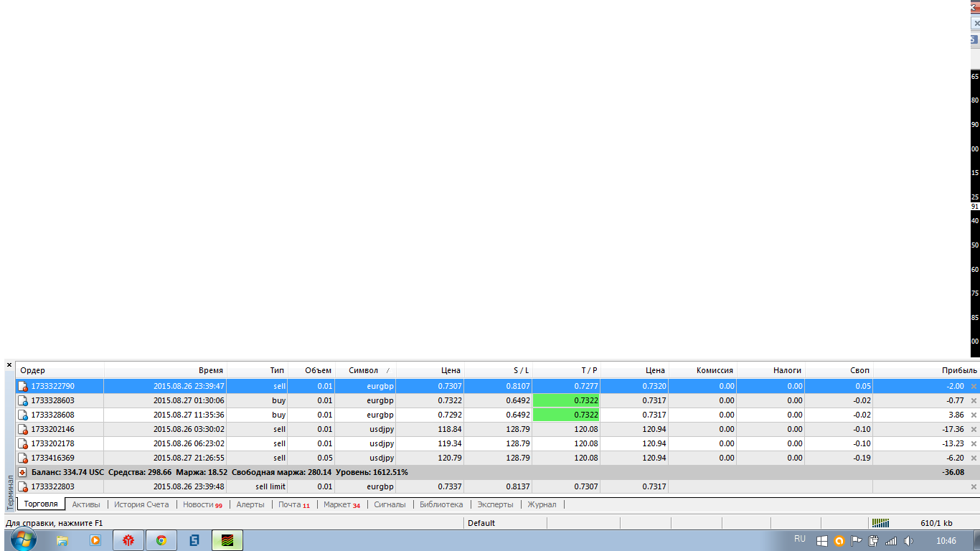Open the red bug app on taskbar

coord(128,540)
